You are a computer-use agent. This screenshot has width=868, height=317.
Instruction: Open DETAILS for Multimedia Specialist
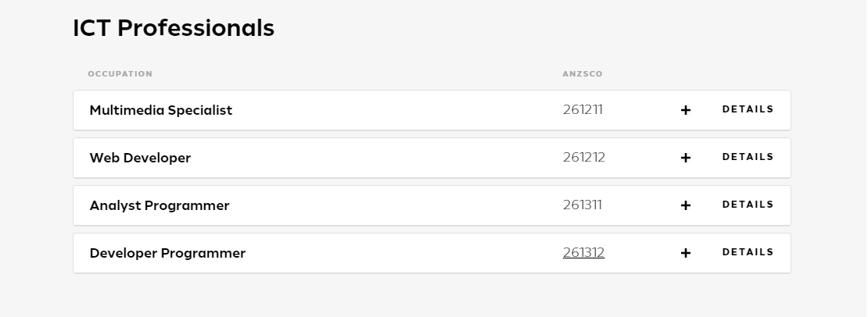748,109
